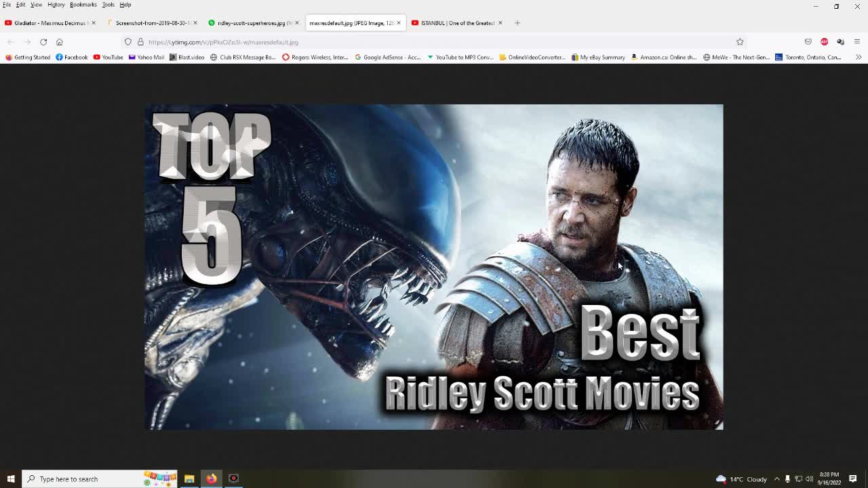Open the Blast.video bookmark
Viewport: 868px width, 488px height.
point(186,58)
